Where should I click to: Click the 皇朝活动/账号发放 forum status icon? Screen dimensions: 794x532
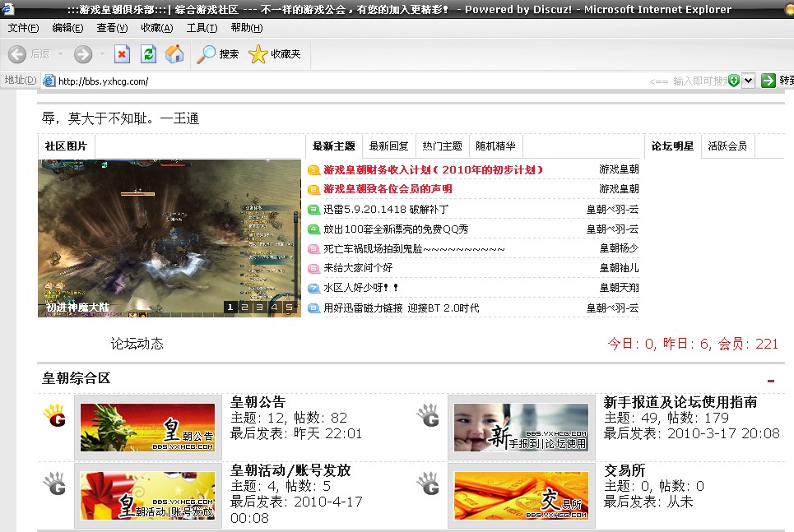pyautogui.click(x=54, y=483)
